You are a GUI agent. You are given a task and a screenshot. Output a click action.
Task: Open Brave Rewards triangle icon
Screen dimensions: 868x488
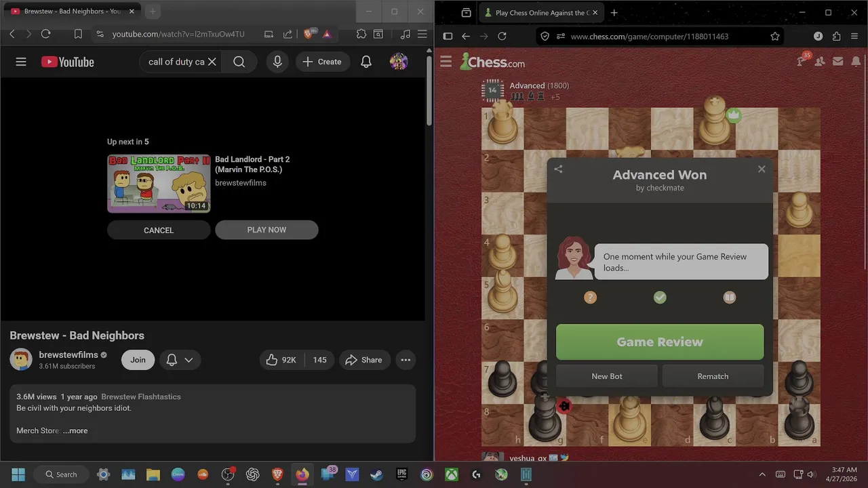click(x=327, y=34)
